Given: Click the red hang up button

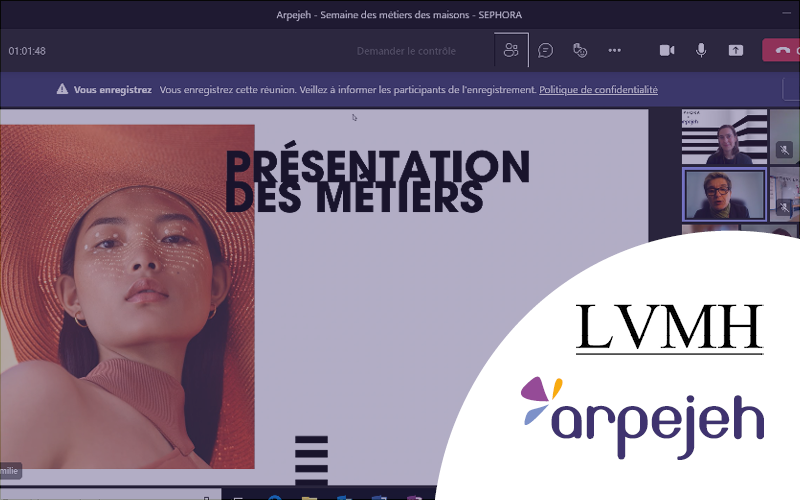Looking at the screenshot, I should click(782, 50).
